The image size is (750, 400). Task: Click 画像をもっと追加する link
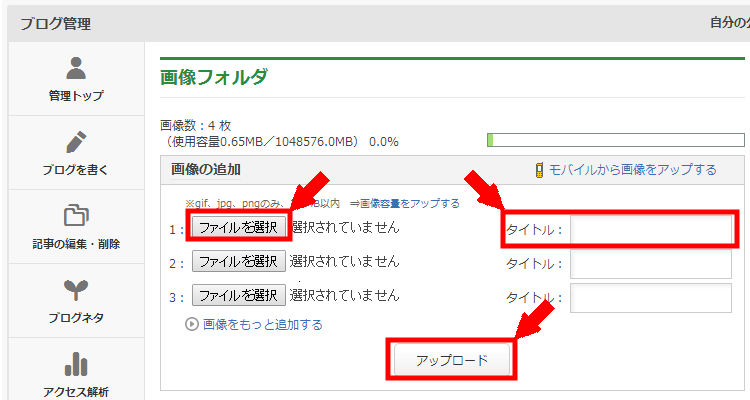pyautogui.click(x=263, y=324)
